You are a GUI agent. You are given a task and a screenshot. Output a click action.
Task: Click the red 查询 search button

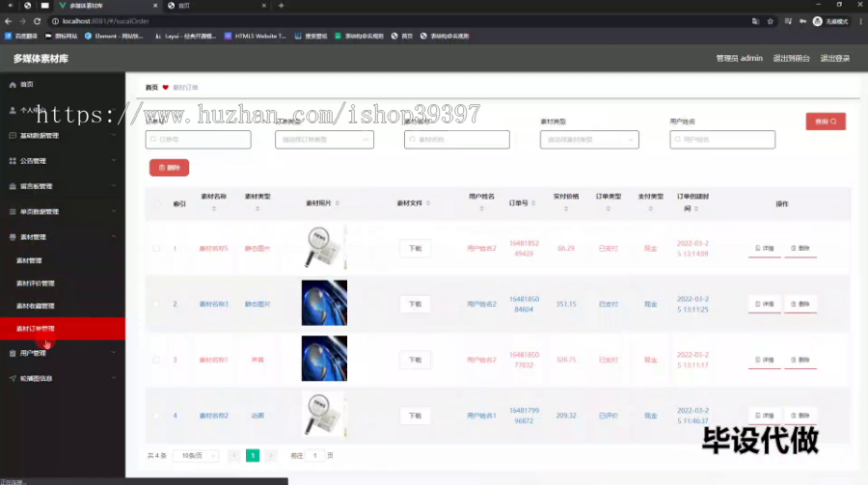[x=826, y=121]
